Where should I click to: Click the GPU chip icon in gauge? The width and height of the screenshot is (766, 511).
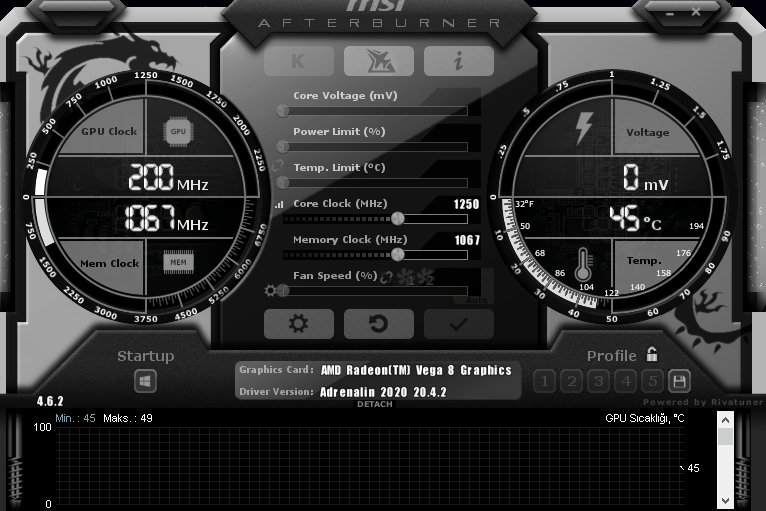178,131
